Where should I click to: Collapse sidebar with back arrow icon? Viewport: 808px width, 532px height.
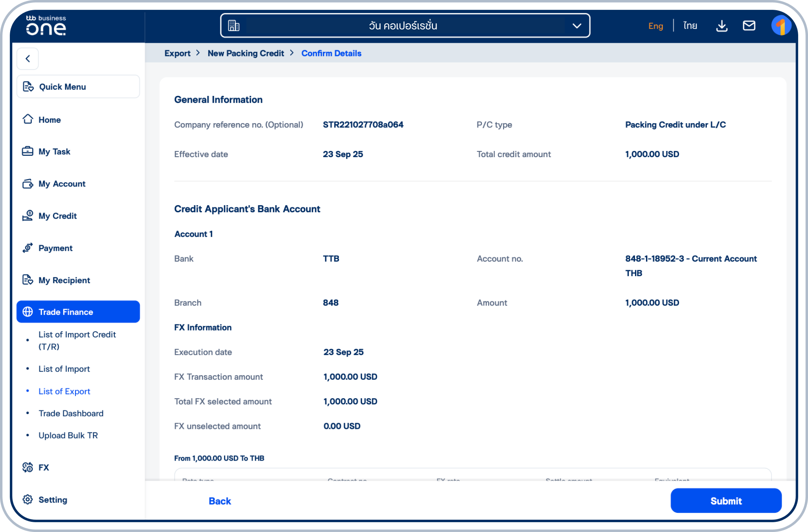click(x=28, y=59)
